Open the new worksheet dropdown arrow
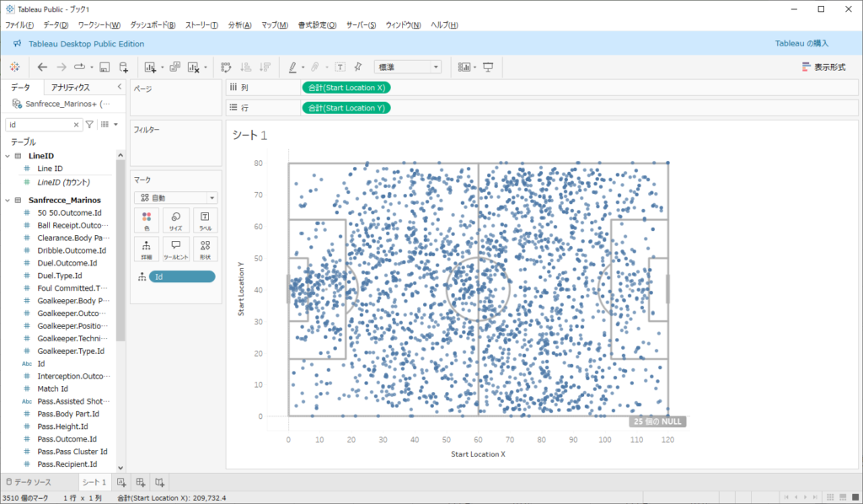Image resolution: width=863 pixels, height=504 pixels. point(163,67)
